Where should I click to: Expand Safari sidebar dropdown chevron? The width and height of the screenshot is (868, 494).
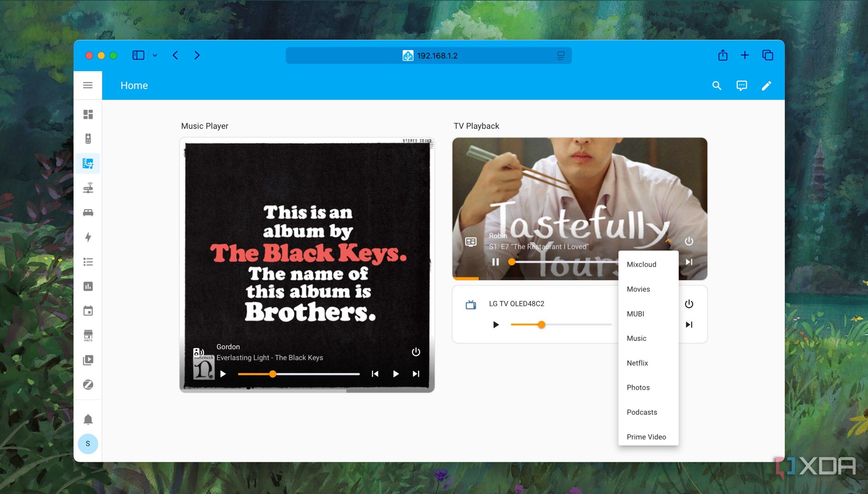[x=154, y=55]
